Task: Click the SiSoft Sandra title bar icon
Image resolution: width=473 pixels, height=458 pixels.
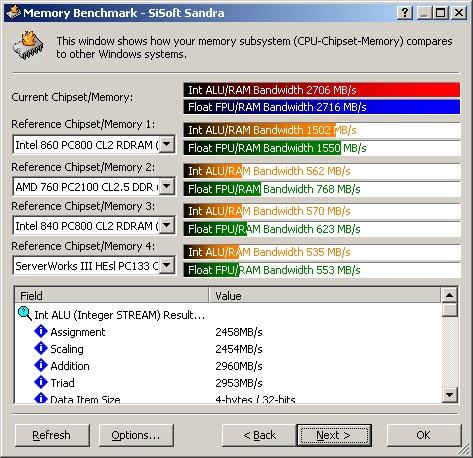Action: click(14, 13)
